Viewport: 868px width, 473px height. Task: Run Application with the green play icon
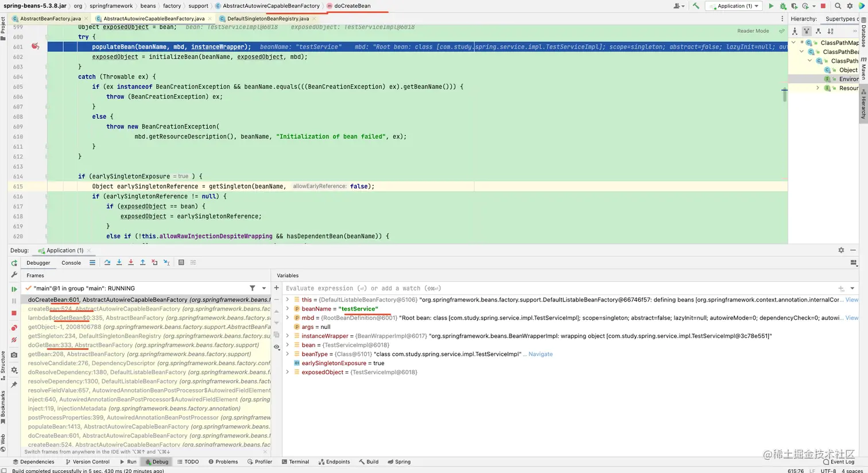pyautogui.click(x=771, y=6)
